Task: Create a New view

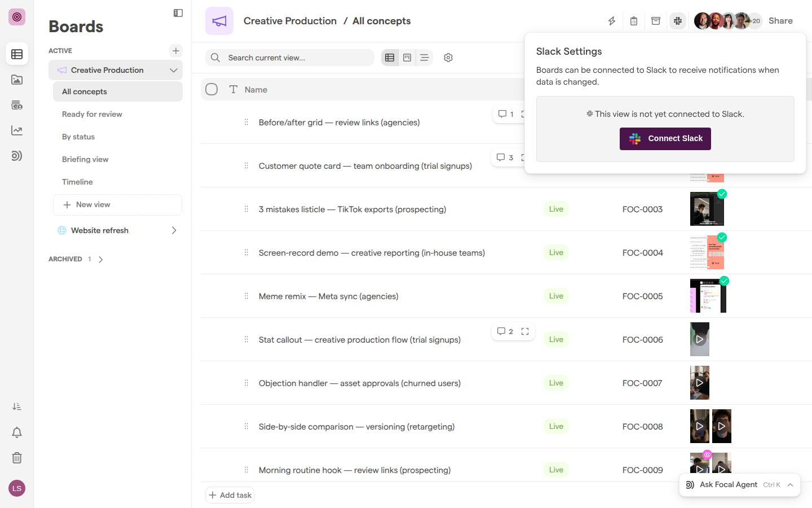Action: point(117,205)
